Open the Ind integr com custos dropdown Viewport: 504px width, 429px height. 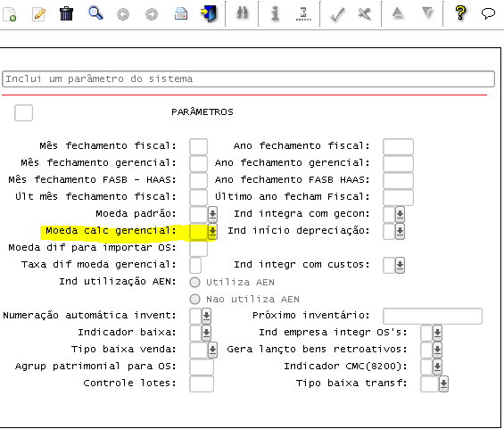tap(400, 266)
